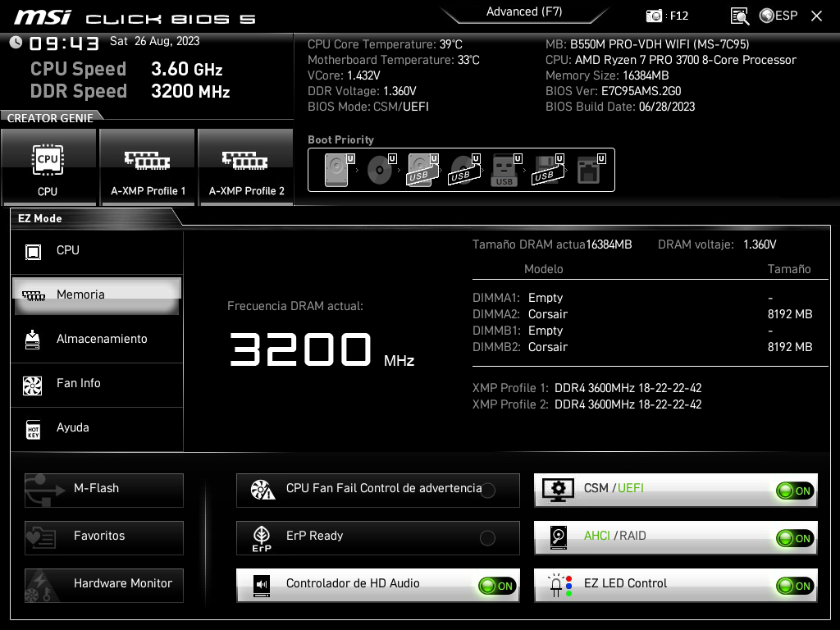Select the network boot device icon
840x630 pixels.
point(590,170)
